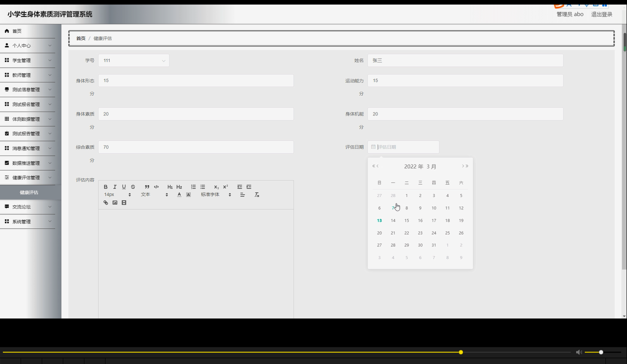
Task: Go to next year in calendar
Action: pos(467,166)
